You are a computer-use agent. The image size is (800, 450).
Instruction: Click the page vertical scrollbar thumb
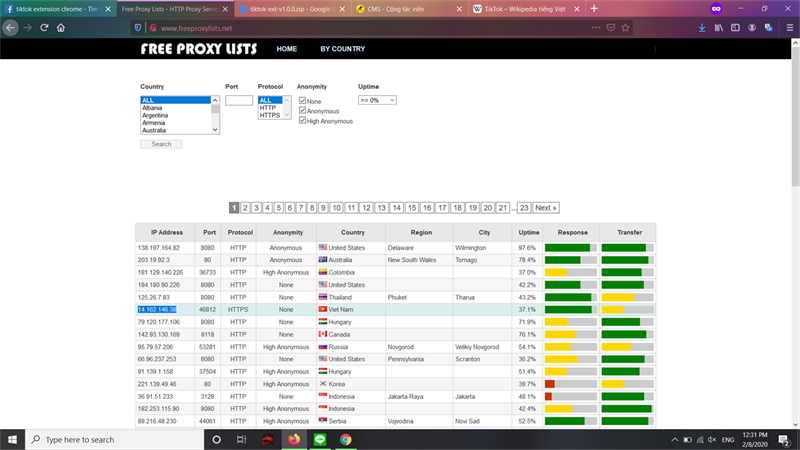pyautogui.click(x=795, y=116)
